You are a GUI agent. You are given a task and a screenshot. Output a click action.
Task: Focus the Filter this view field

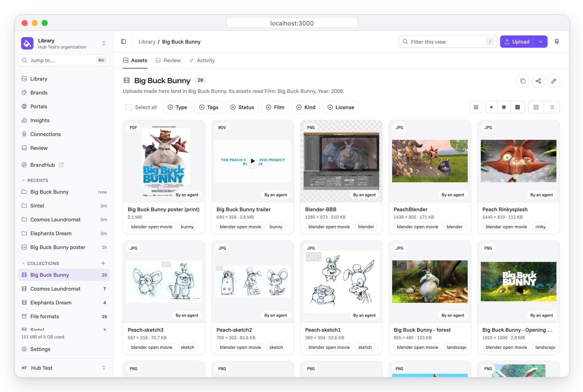(x=448, y=42)
